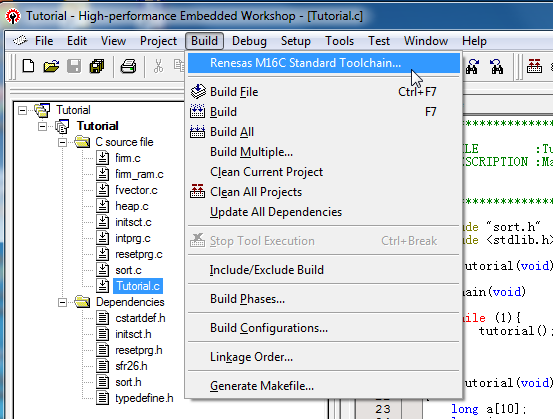Open the Edit menu

(77, 41)
